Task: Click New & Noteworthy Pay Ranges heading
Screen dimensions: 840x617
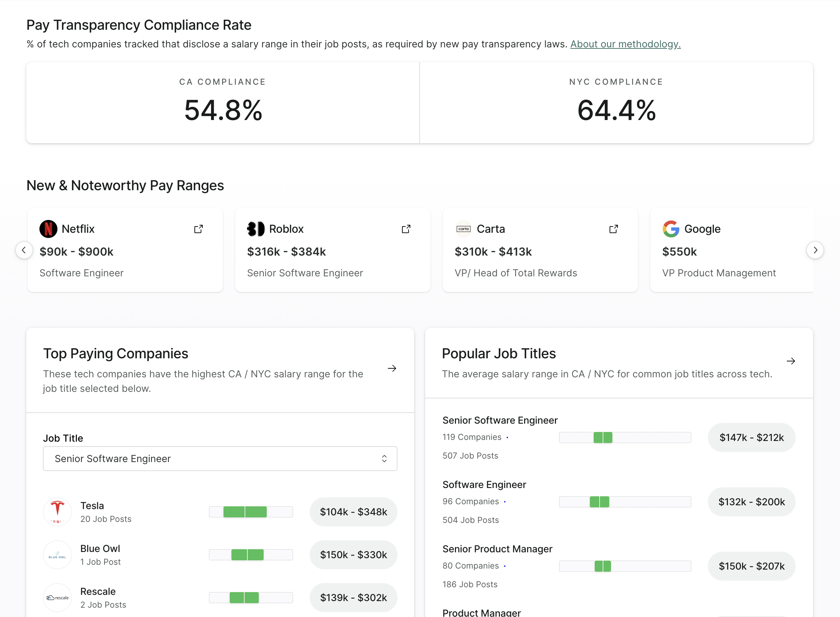Action: tap(125, 185)
